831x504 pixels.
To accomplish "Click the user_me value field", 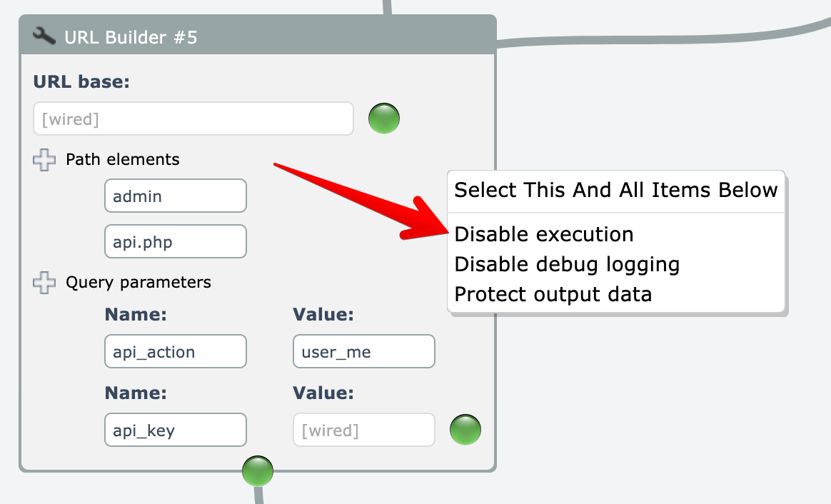I will pos(363,352).
